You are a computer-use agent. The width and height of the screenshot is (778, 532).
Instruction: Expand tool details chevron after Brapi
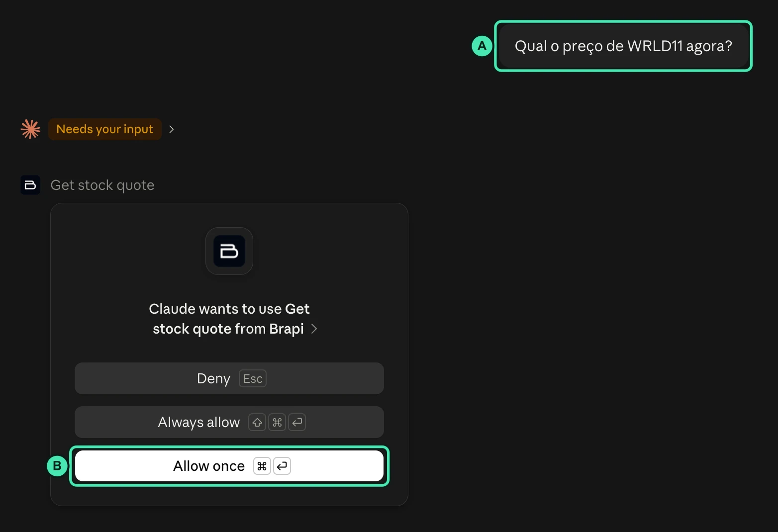[x=314, y=329]
